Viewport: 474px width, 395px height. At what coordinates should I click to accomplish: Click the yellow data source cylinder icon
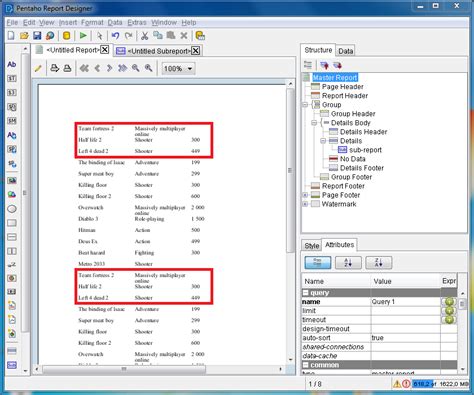tap(66, 36)
